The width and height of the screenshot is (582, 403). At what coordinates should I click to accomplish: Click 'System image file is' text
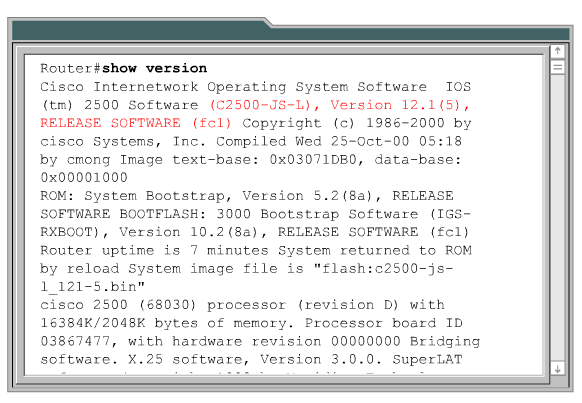tap(216, 268)
